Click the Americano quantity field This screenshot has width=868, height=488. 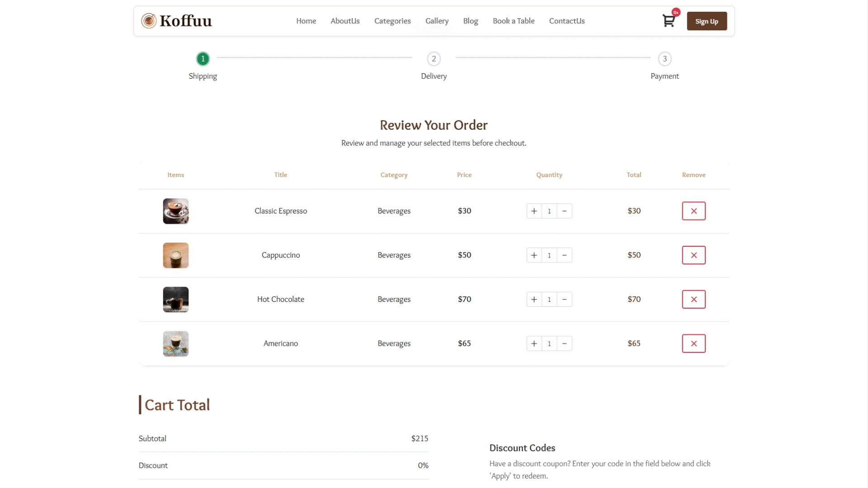click(x=549, y=343)
